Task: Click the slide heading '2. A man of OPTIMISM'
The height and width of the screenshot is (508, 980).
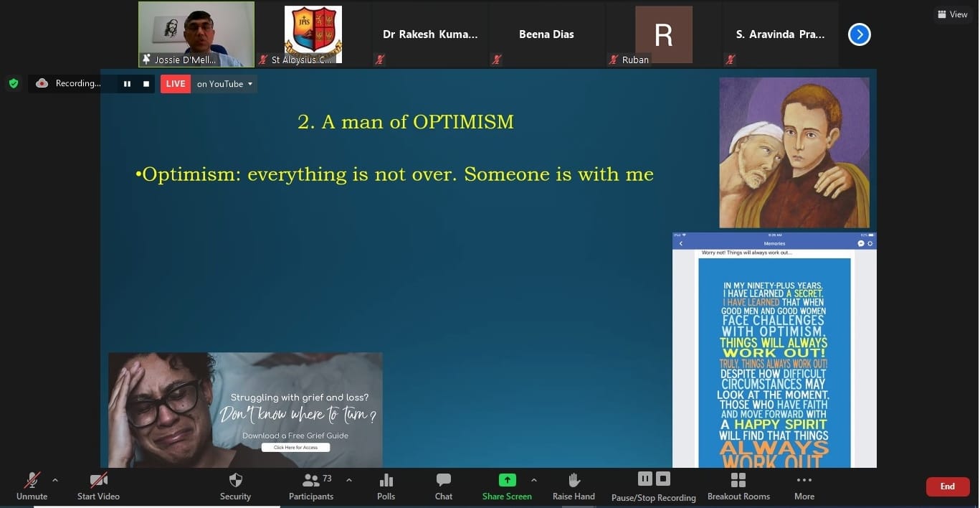Action: 406,122
